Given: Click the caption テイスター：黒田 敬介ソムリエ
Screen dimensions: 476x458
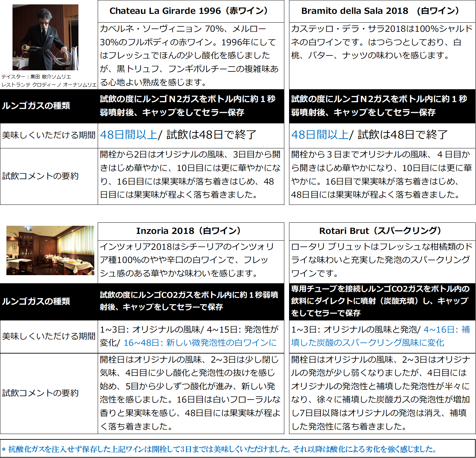Looking at the screenshot, I should pyautogui.click(x=36, y=77).
